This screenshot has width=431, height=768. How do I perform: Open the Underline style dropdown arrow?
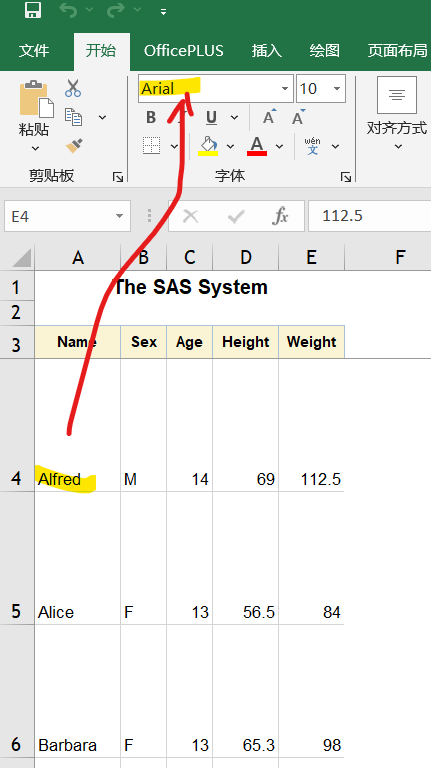pos(234,117)
